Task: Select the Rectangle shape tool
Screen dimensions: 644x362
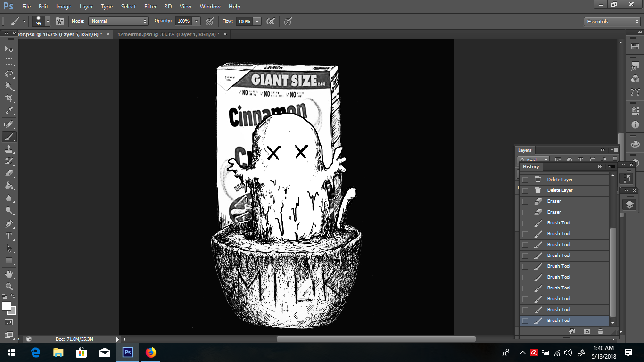Action: click(9, 261)
